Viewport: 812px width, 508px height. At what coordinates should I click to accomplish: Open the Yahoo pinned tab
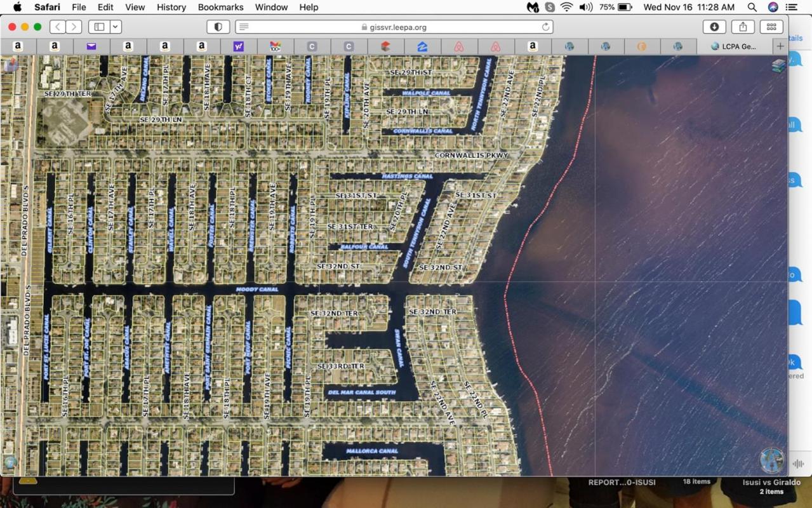(x=239, y=46)
